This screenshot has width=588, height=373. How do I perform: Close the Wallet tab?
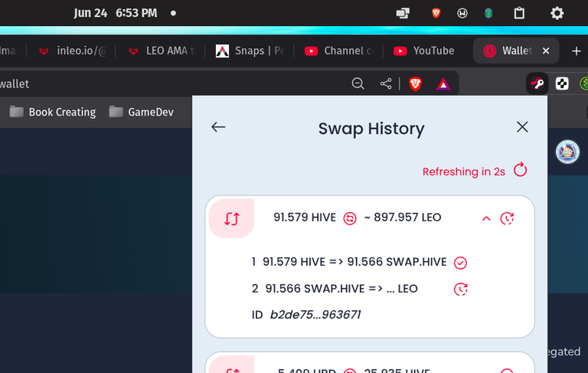click(x=546, y=51)
